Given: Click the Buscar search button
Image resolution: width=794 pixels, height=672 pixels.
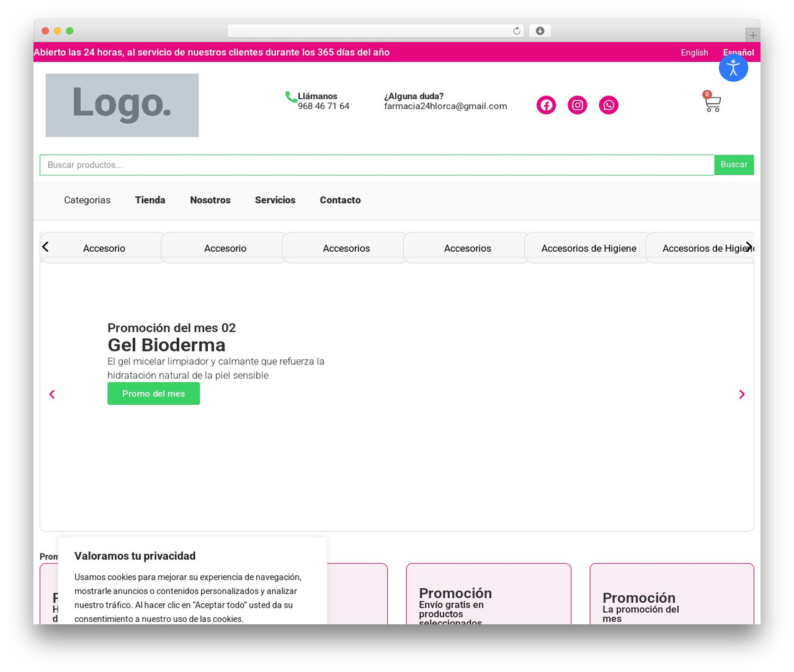Looking at the screenshot, I should pos(734,165).
